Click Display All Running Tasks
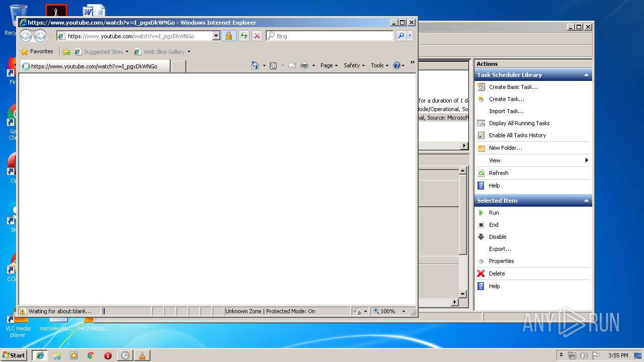This screenshot has height=362, width=644. pos(519,123)
